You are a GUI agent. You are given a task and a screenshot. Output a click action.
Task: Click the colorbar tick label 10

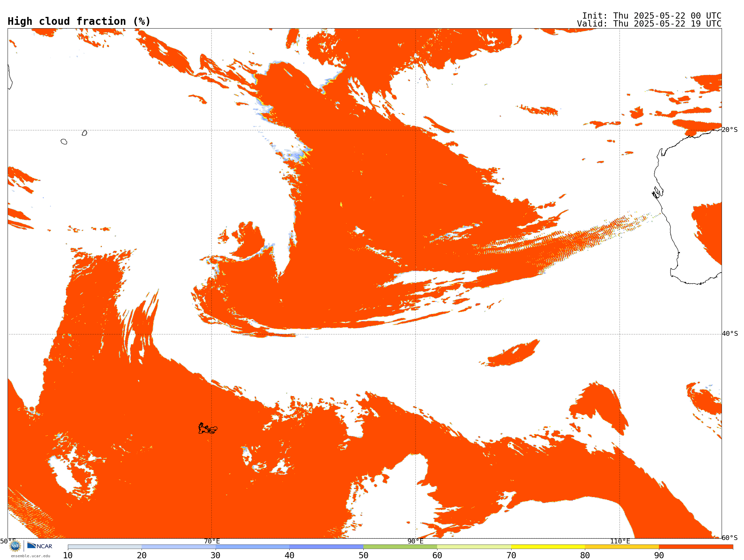coord(68,556)
